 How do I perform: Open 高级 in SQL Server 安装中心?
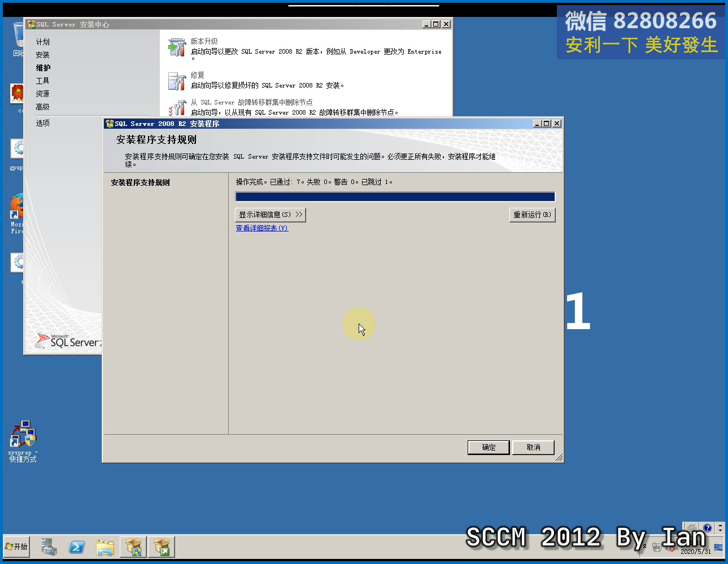(x=43, y=107)
